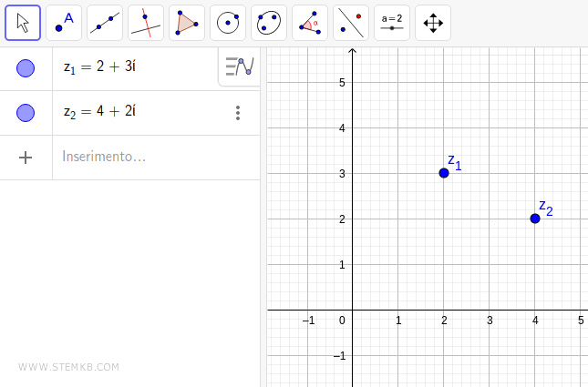Select the z1 = 2 + 3i expression
Image resolution: width=588 pixels, height=387 pixels.
coord(100,67)
